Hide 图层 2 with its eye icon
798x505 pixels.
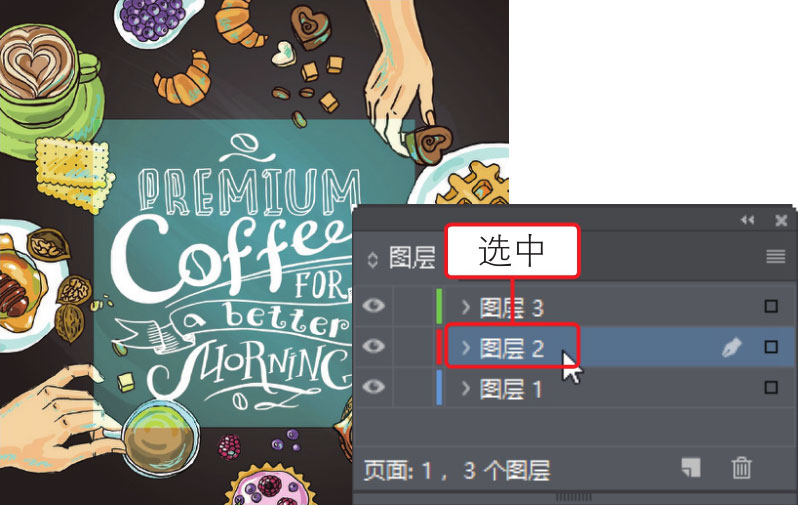(374, 346)
